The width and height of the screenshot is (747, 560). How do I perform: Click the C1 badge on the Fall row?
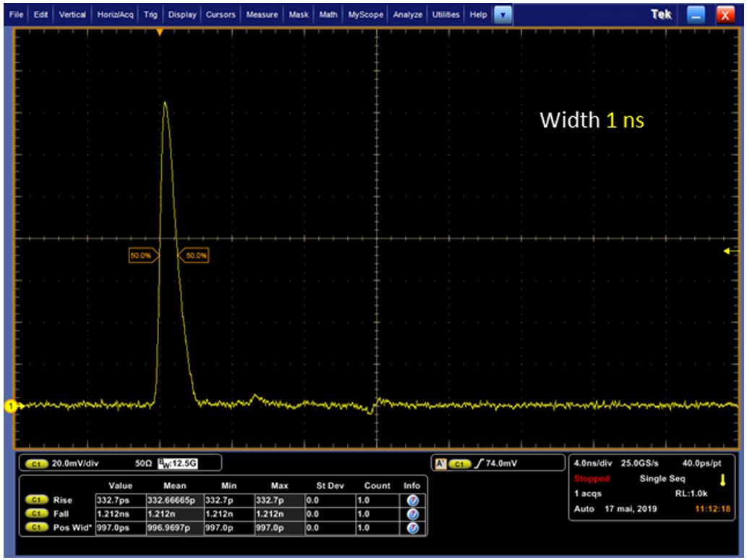pyautogui.click(x=37, y=514)
